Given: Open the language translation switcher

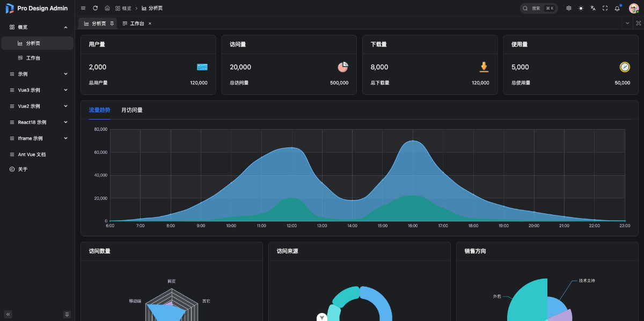Looking at the screenshot, I should [x=593, y=8].
